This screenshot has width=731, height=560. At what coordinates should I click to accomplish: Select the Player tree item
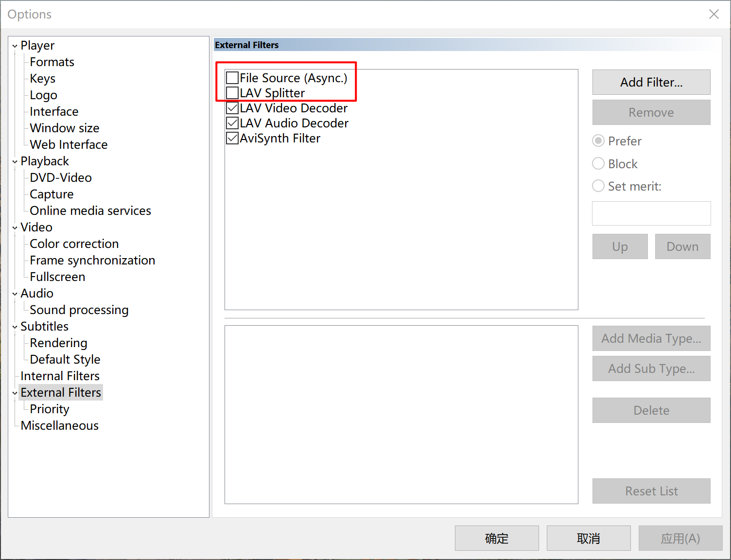tap(37, 45)
